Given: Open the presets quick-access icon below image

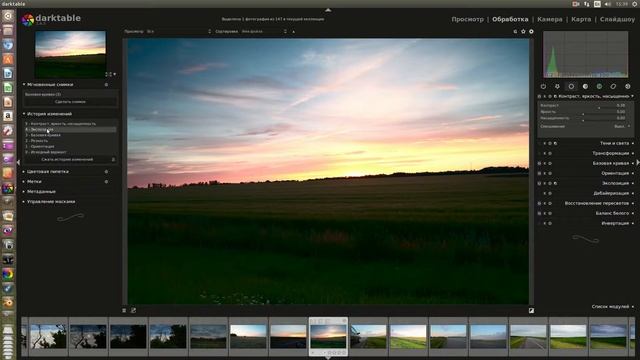Looking at the screenshot, I should (x=124, y=311).
